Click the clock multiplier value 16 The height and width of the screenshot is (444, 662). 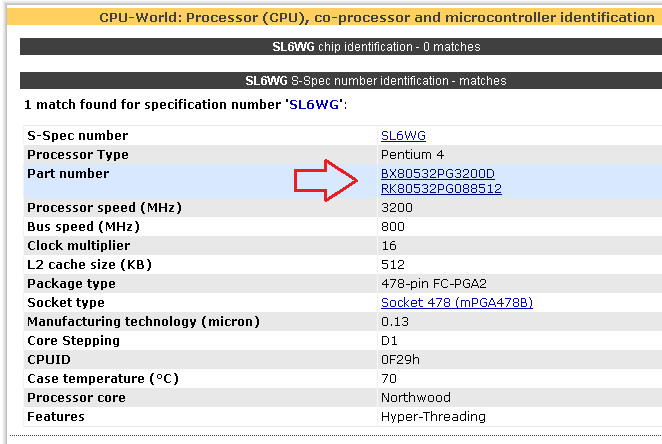pyautogui.click(x=389, y=245)
